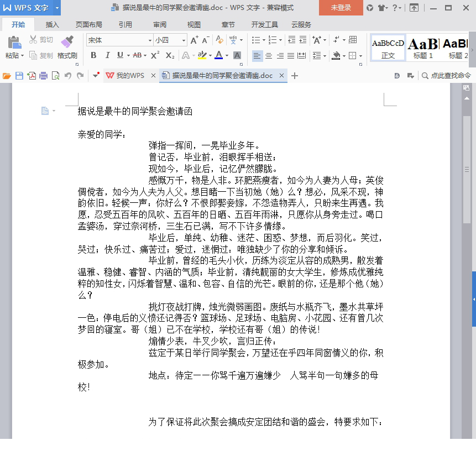The image size is (476, 456).
Task: Click the skin shirt icon in the title bar
Action: 381,8
